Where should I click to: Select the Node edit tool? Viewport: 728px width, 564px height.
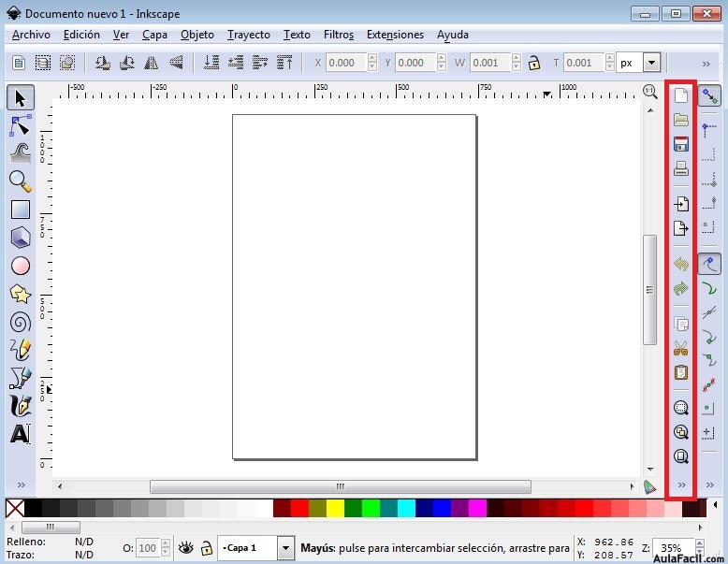click(x=21, y=125)
